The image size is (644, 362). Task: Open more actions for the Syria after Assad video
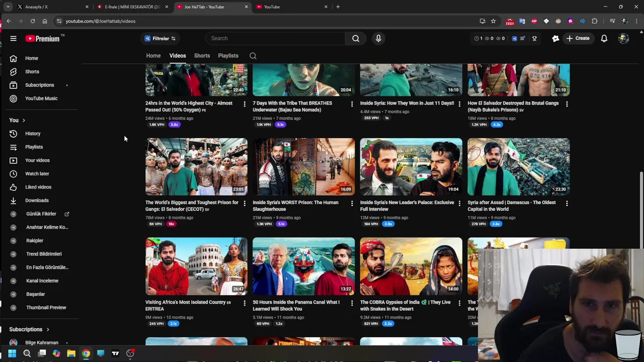click(x=567, y=204)
